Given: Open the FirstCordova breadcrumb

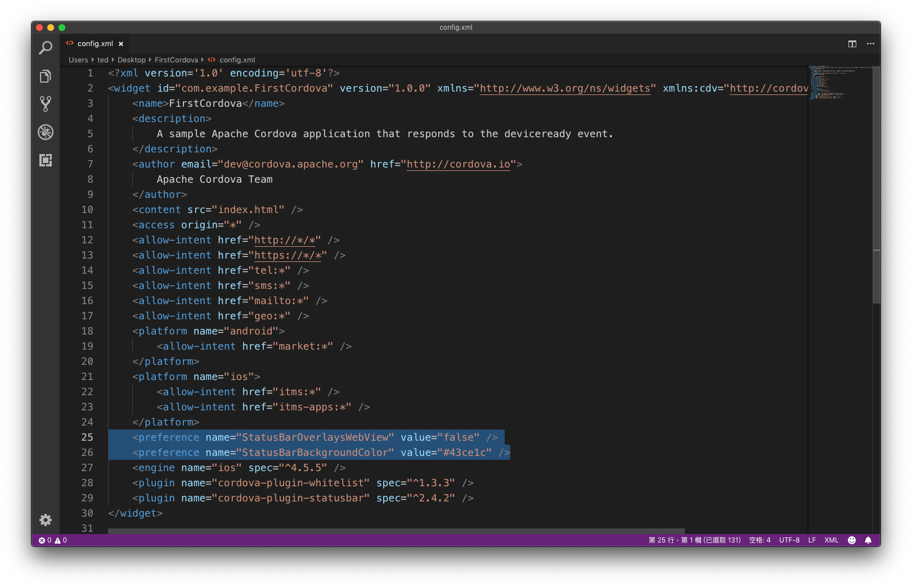Looking at the screenshot, I should pyautogui.click(x=176, y=60).
